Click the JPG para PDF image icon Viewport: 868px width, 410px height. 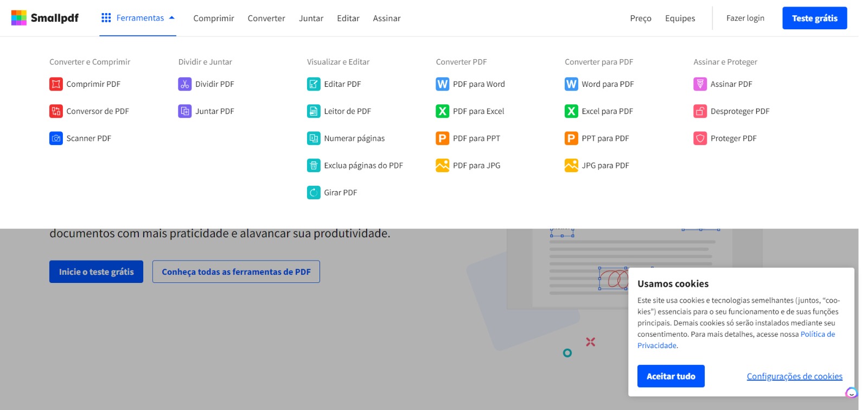pos(571,166)
